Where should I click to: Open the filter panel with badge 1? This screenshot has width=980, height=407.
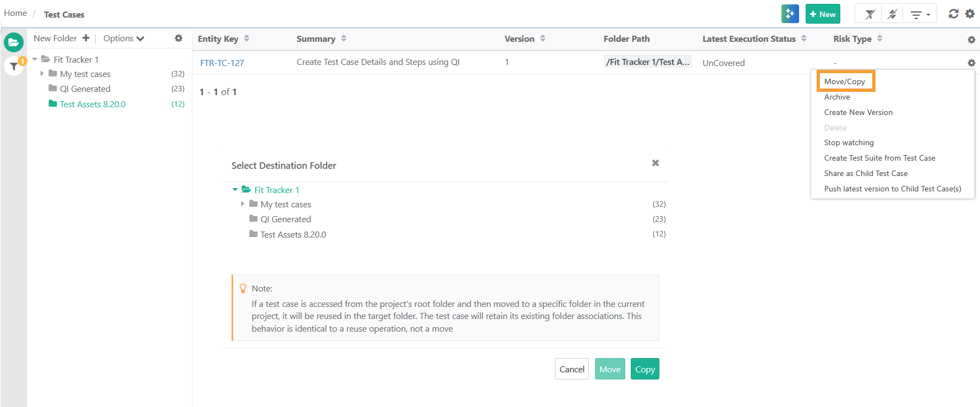14,67
